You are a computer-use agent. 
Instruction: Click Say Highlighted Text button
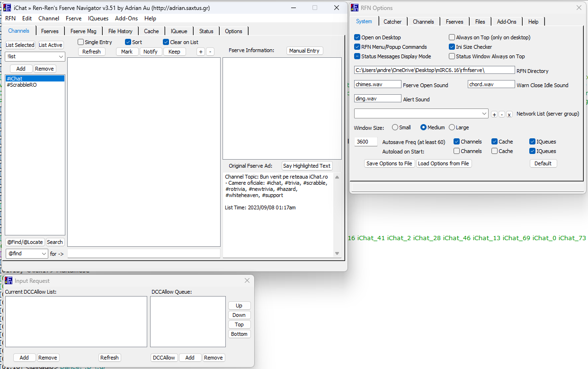307,166
